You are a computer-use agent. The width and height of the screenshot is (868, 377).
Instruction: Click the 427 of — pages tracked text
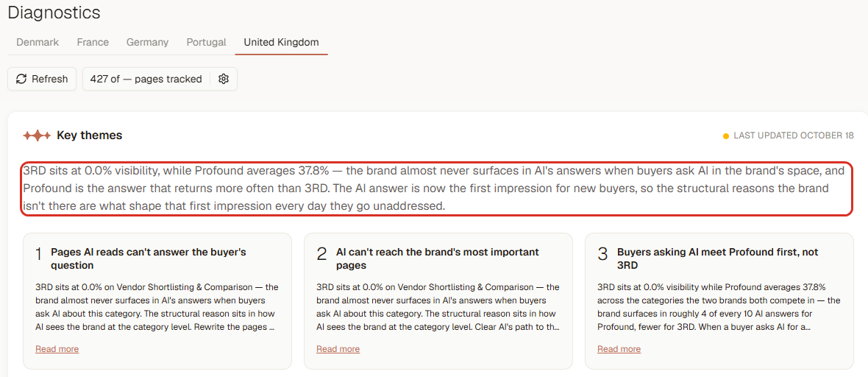pyautogui.click(x=146, y=80)
